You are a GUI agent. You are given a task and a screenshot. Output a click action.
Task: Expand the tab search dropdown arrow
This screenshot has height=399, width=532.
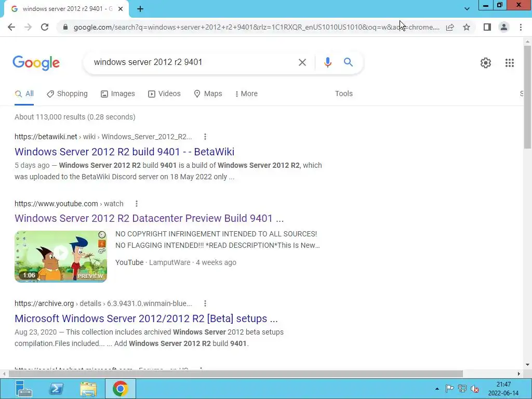[x=467, y=9]
